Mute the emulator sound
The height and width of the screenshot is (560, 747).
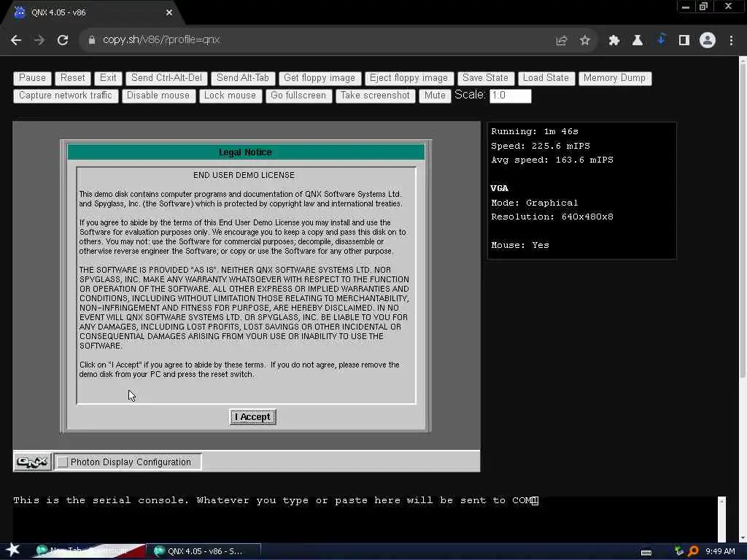tap(435, 96)
